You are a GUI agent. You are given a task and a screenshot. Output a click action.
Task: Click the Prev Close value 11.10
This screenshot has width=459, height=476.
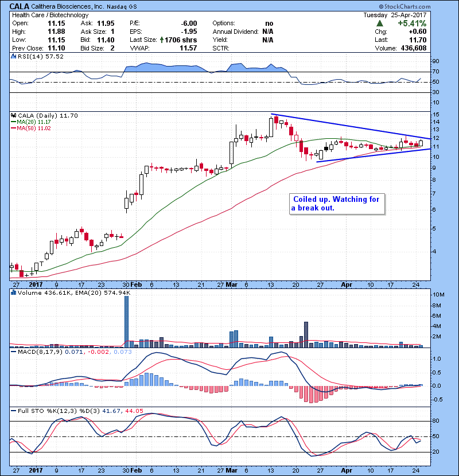[56, 48]
